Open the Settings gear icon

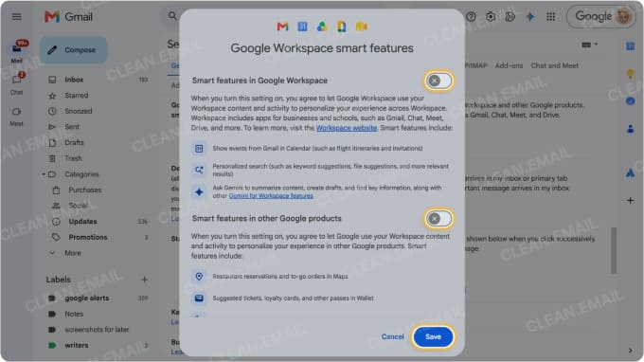tap(491, 16)
